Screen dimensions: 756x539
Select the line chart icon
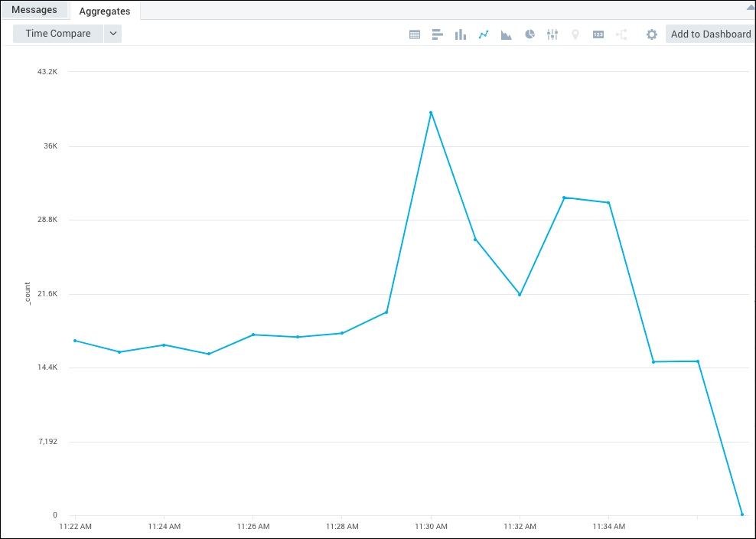(x=484, y=34)
